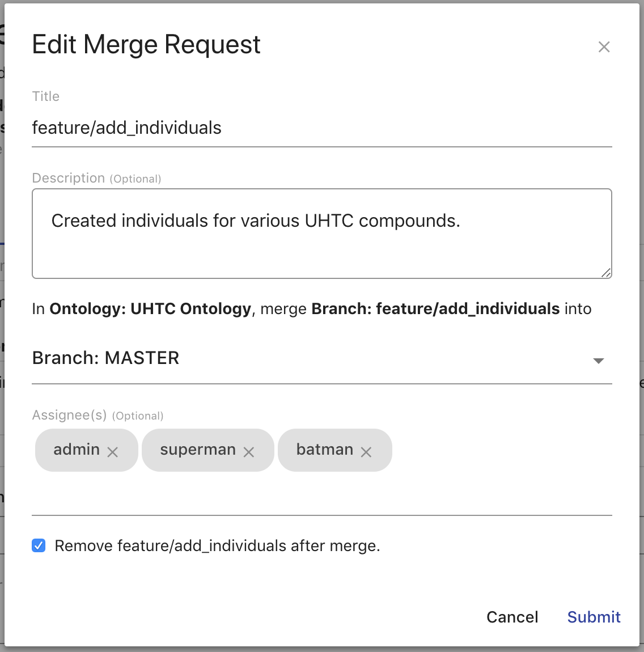Select the superman assignee chip name

point(197,450)
